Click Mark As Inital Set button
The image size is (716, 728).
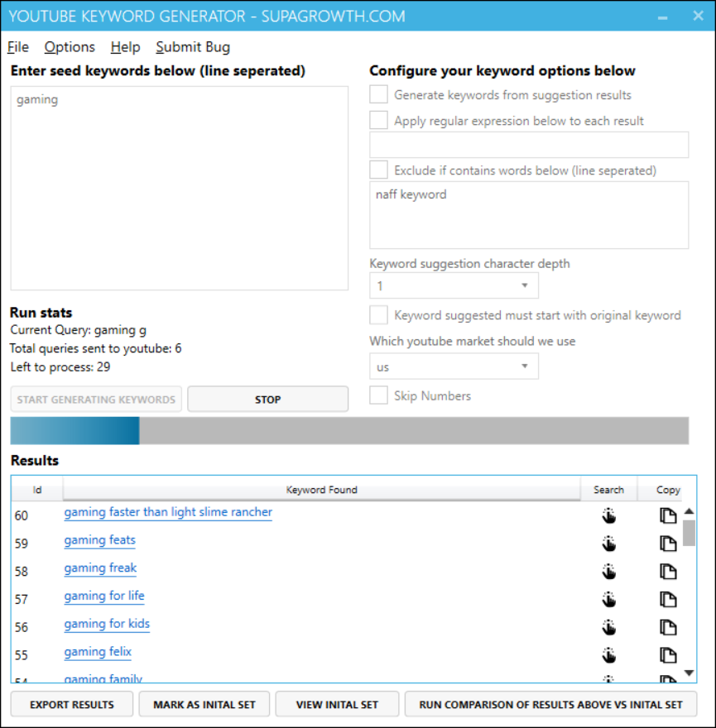click(204, 704)
